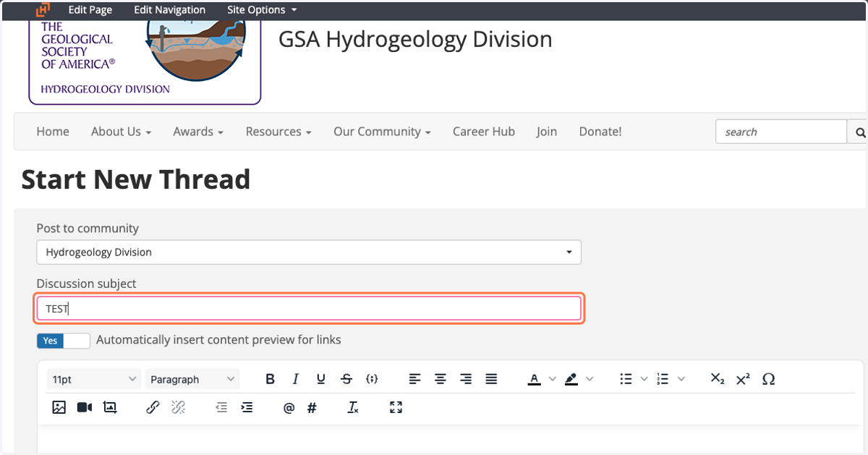Open bullet list style options arrow
Screen dimensions: 868x455
click(644, 379)
